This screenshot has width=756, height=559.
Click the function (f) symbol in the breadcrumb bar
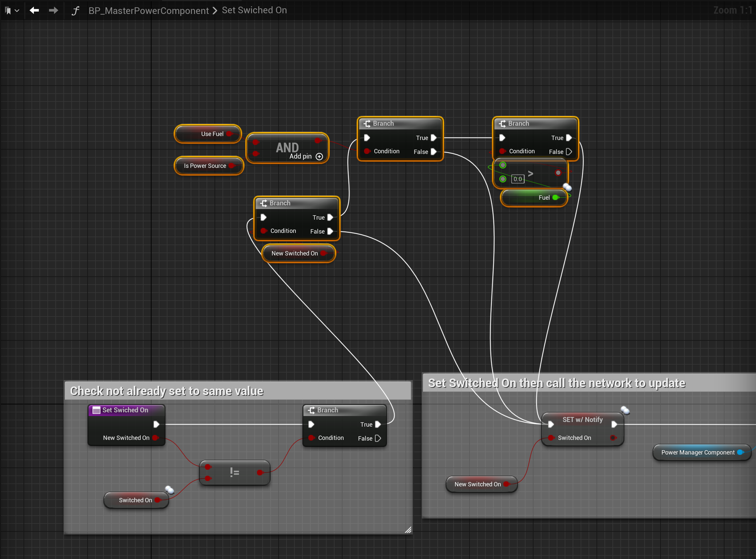(75, 10)
